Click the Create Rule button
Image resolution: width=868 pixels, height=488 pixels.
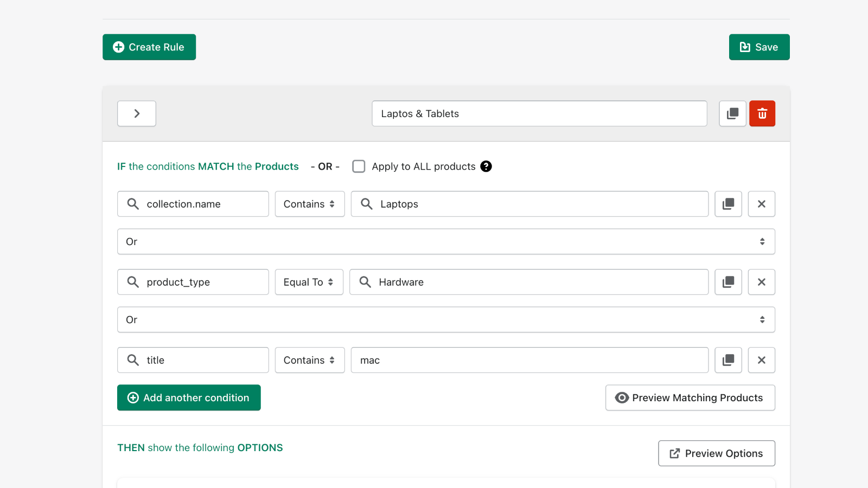click(x=149, y=47)
